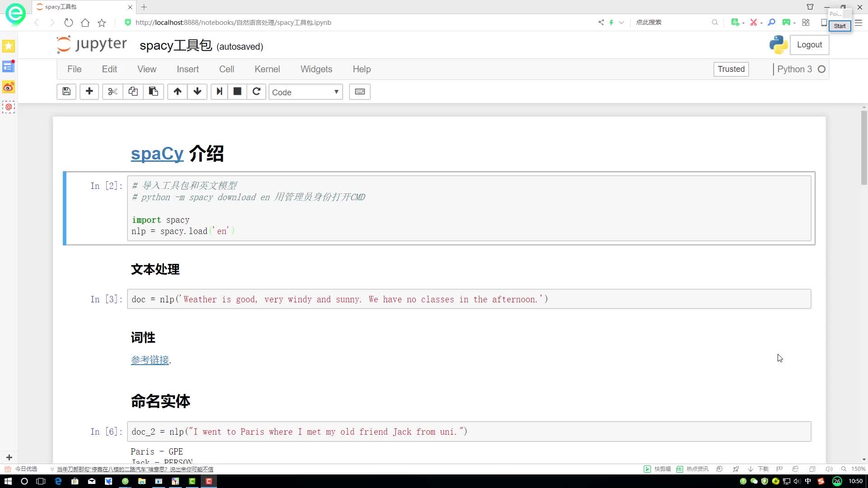Click the browser share icon

tap(601, 22)
